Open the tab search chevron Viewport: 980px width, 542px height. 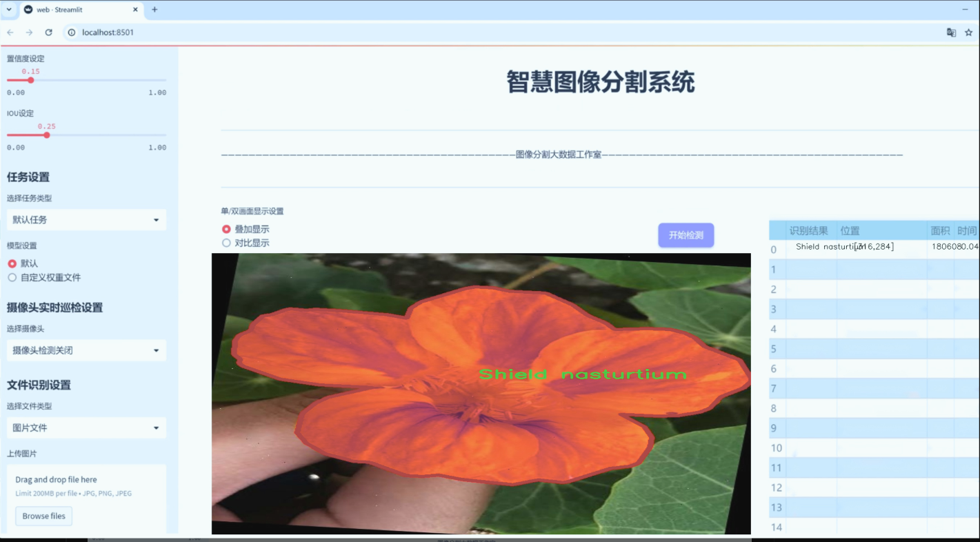pos(9,10)
